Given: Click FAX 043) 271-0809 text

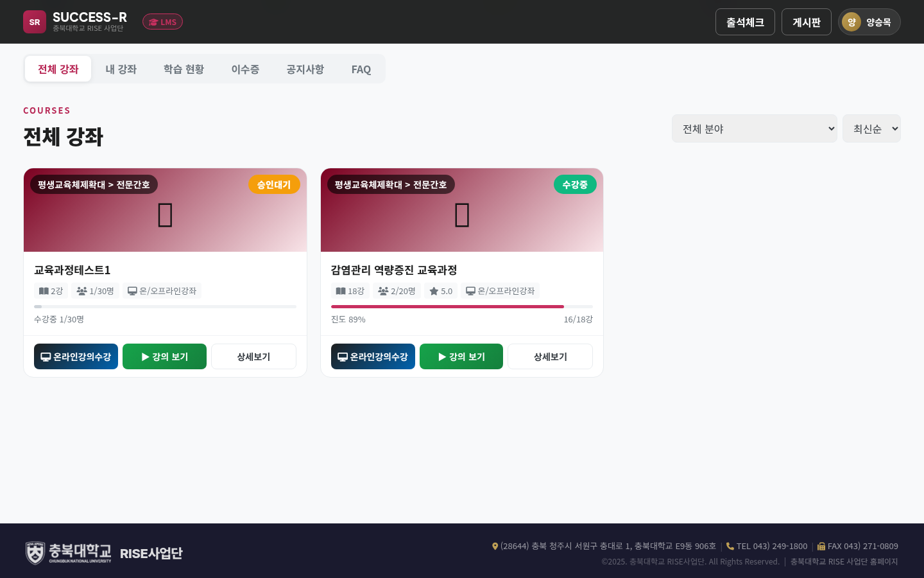Looking at the screenshot, I should pos(863,547).
